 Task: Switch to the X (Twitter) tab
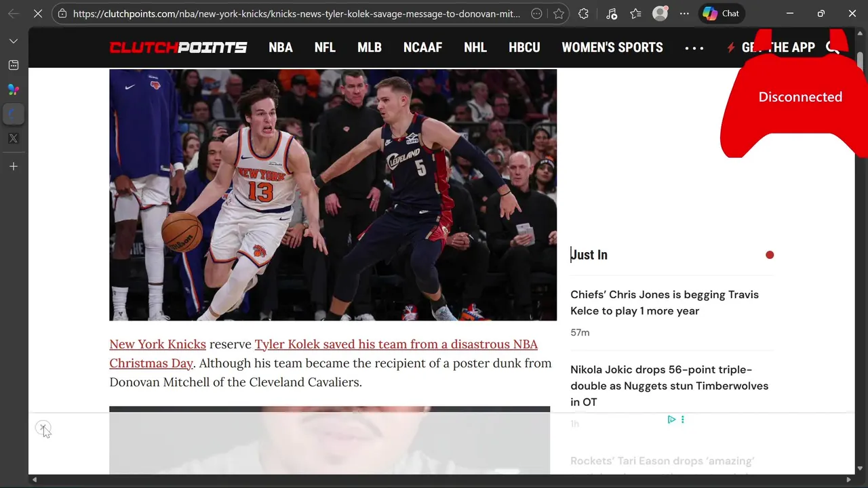tap(14, 138)
